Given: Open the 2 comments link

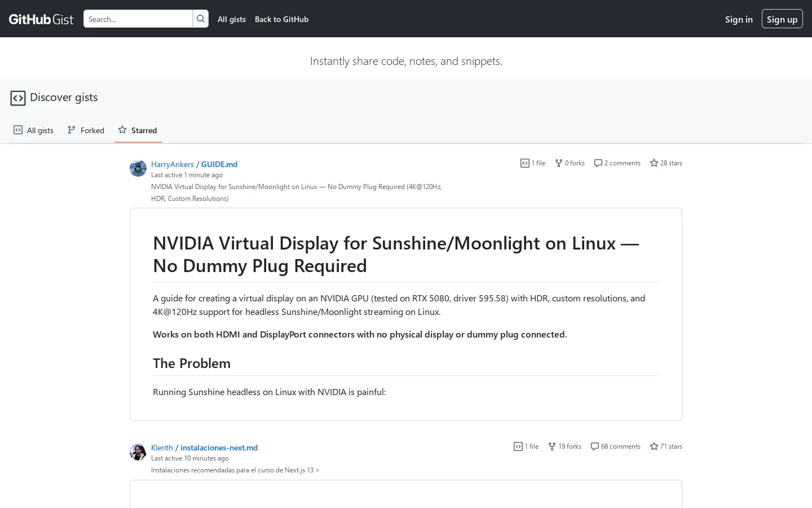Looking at the screenshot, I should tap(617, 163).
